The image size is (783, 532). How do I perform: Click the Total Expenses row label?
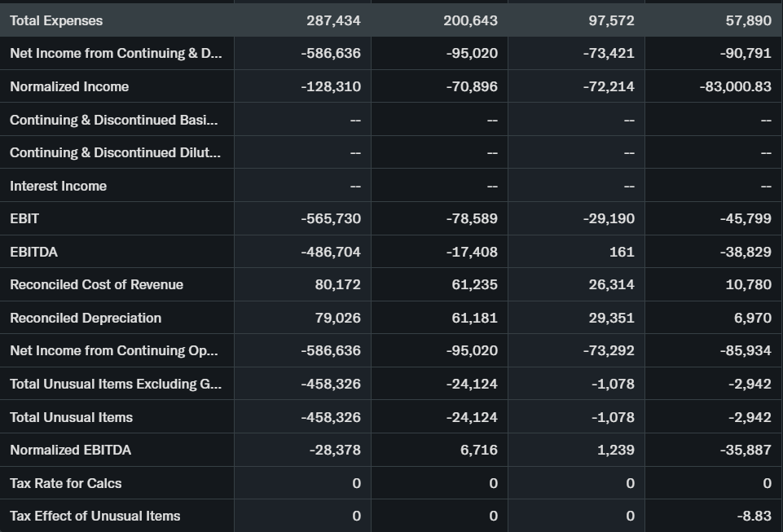[56, 20]
